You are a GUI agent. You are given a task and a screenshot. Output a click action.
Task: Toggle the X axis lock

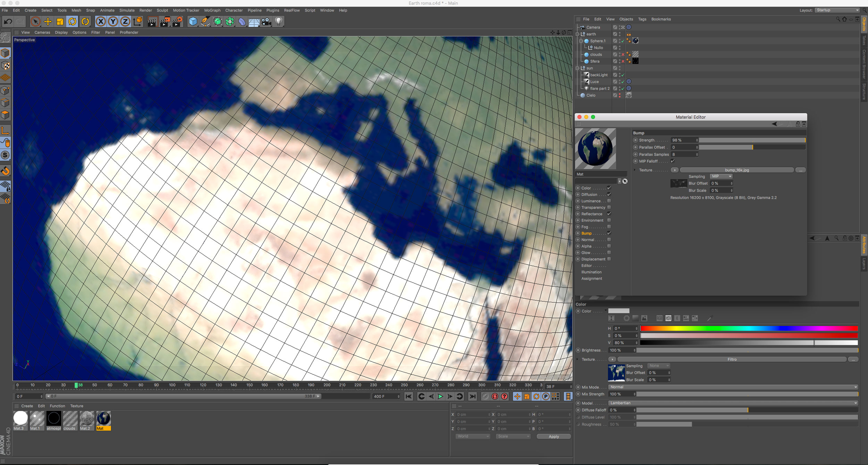coord(101,22)
